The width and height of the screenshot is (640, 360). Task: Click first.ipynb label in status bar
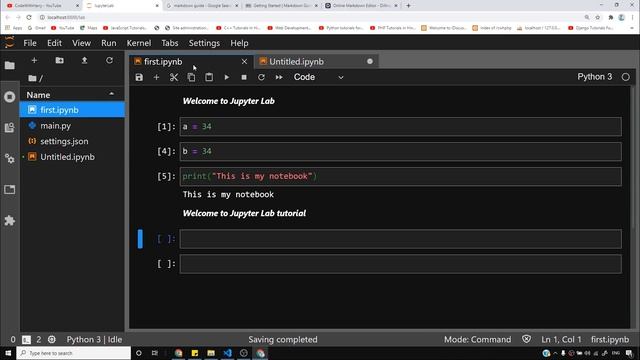tap(610, 339)
